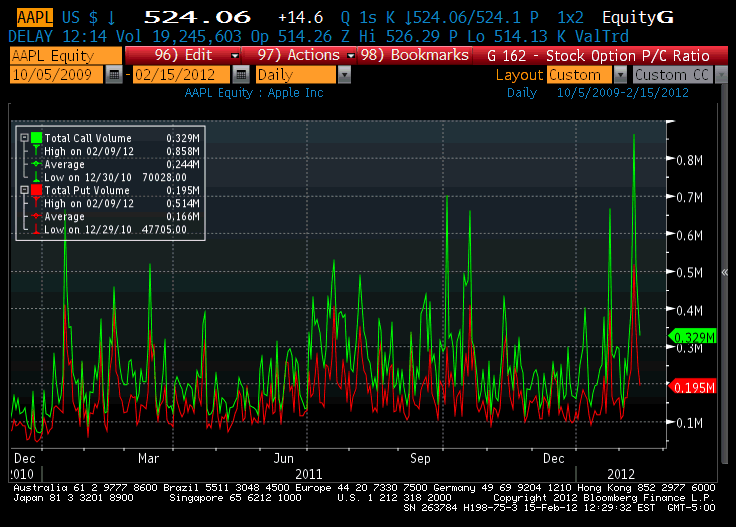This screenshot has height=527, width=736.
Task: Edit the start date field 10/05/2009
Action: pyautogui.click(x=56, y=75)
